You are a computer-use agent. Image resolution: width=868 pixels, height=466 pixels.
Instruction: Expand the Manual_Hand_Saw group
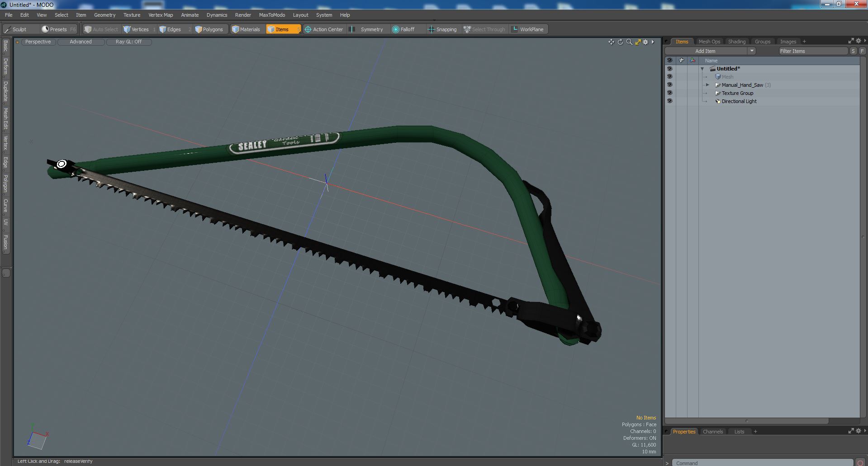[x=708, y=85]
